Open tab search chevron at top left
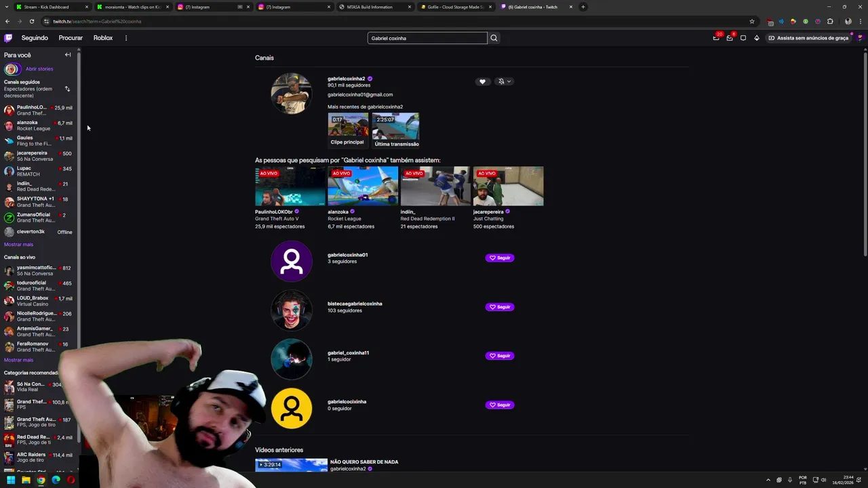This screenshot has height=488, width=868. click(x=5, y=7)
